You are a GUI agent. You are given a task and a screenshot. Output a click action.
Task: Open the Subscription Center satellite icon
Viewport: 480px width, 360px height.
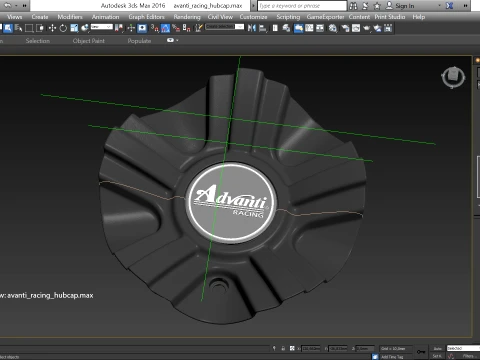pos(365,6)
